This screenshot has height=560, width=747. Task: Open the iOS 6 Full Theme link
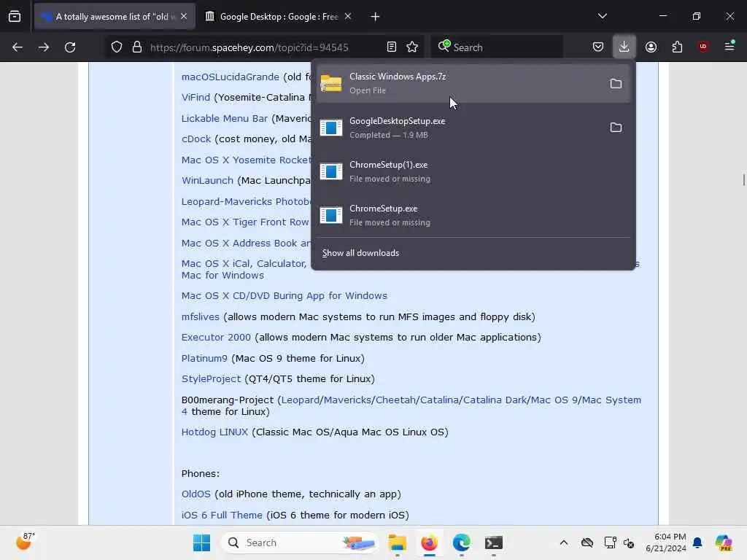pos(222,516)
